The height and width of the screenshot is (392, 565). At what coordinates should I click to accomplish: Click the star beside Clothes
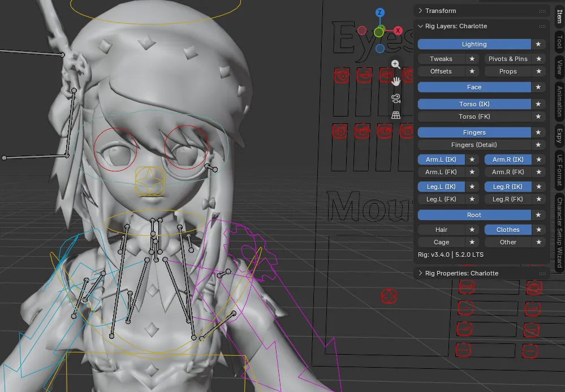pyautogui.click(x=538, y=230)
